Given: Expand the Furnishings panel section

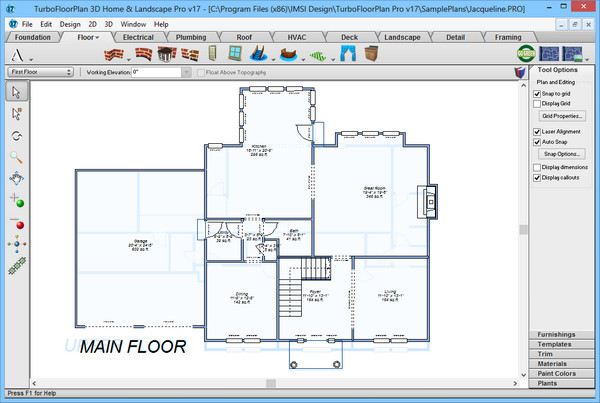Looking at the screenshot, I should pos(556,333).
